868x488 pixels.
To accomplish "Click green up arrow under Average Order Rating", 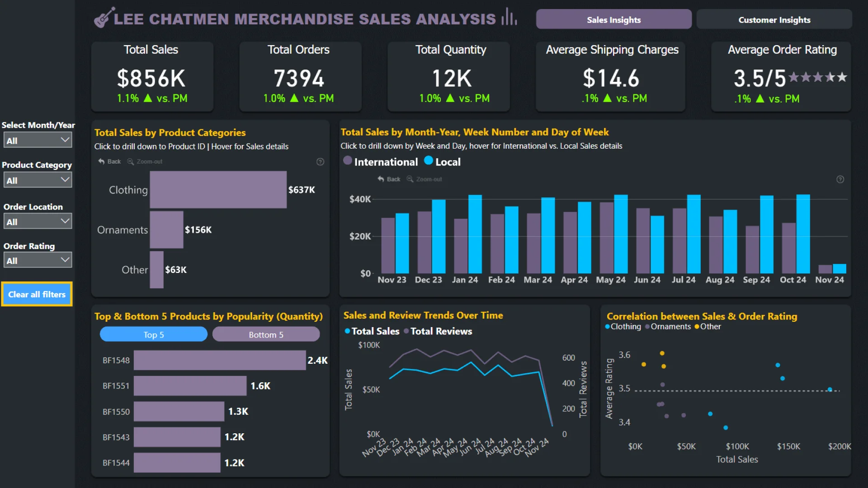I will (760, 98).
